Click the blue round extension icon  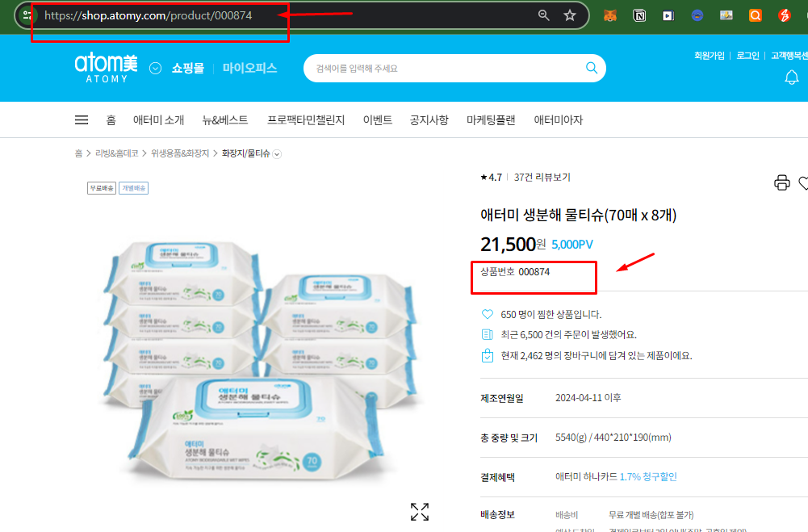(697, 15)
